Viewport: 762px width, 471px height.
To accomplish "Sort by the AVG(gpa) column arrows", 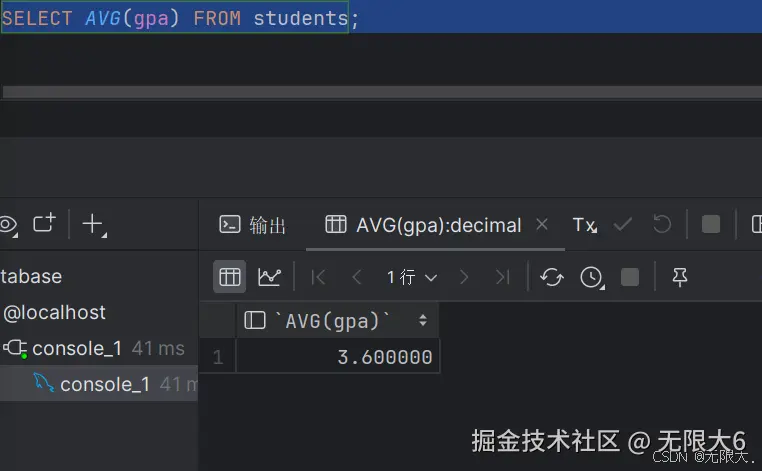I will (x=423, y=320).
